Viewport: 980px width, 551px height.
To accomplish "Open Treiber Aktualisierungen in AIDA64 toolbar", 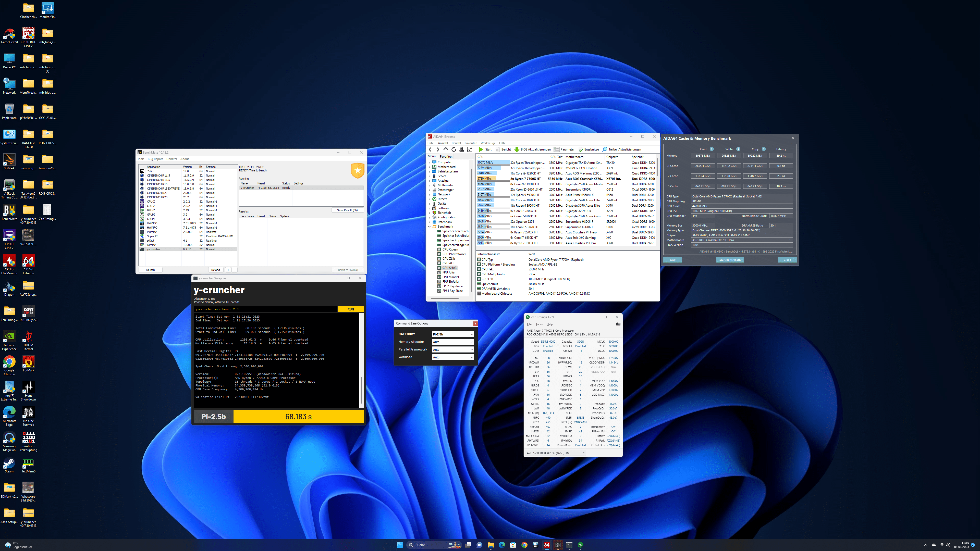I will click(622, 149).
